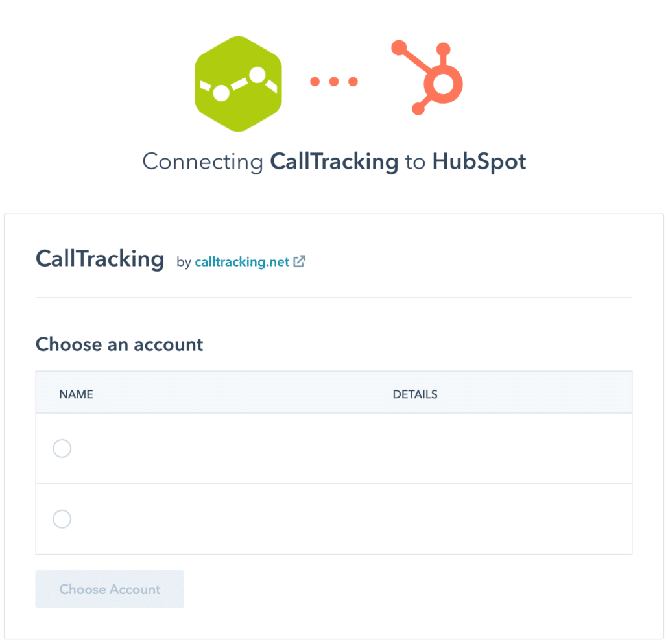Click the green CallTracking hexagon logo
The height and width of the screenshot is (644, 668).
coord(238,84)
